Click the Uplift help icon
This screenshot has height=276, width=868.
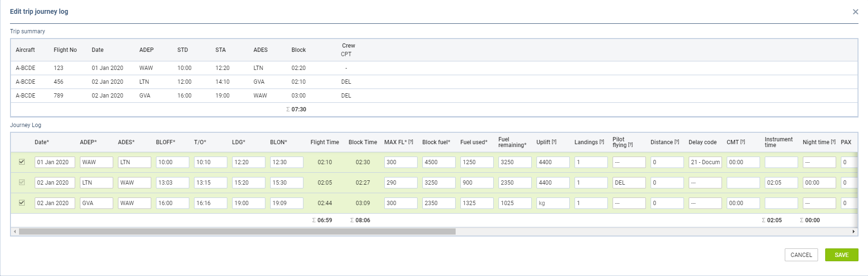554,142
